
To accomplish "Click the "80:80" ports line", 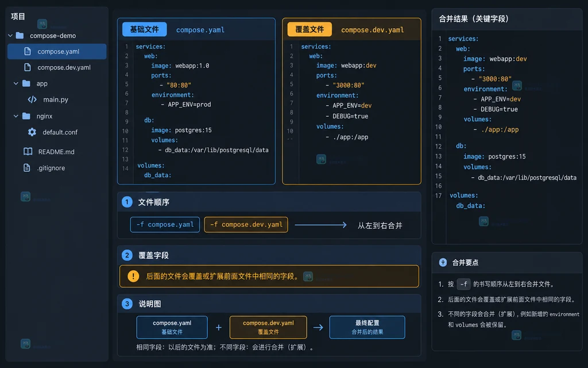I will (176, 85).
